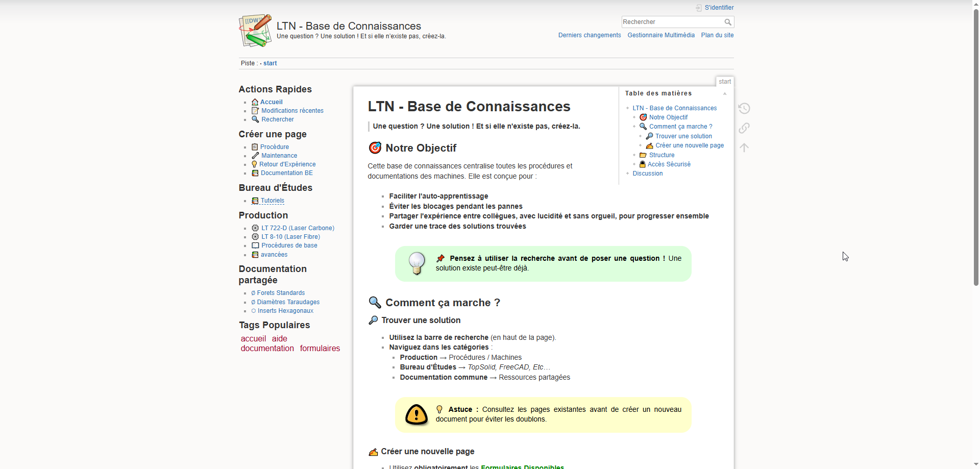Click the Tutoriels stacked books icon

(255, 200)
